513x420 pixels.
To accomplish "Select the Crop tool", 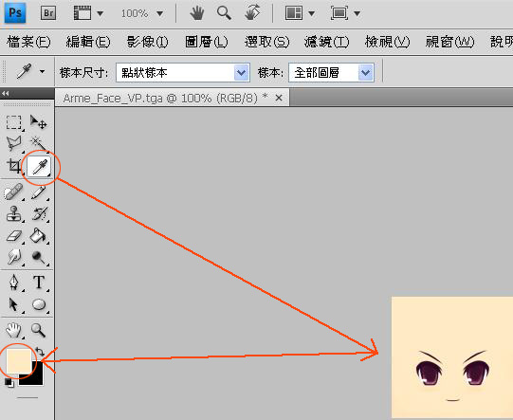I will [x=13, y=167].
